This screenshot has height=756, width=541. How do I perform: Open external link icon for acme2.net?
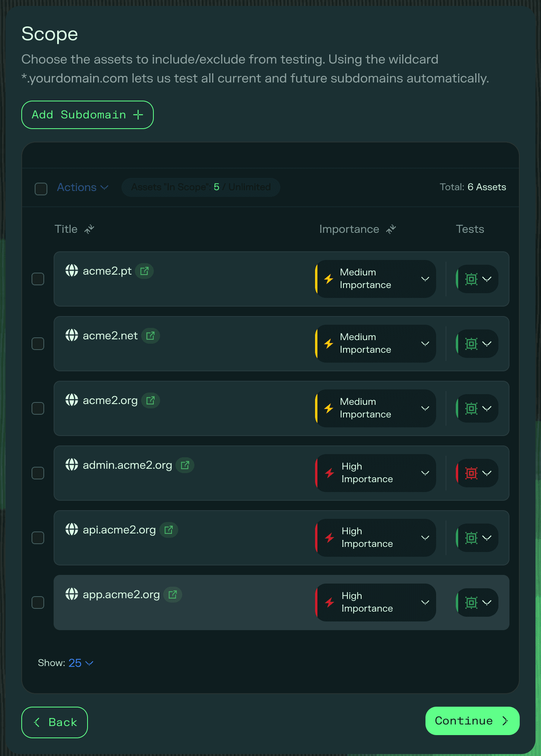(151, 336)
